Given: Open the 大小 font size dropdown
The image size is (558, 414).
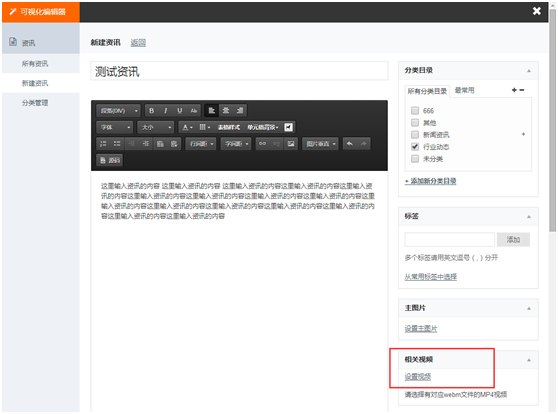Looking at the screenshot, I should 156,127.
